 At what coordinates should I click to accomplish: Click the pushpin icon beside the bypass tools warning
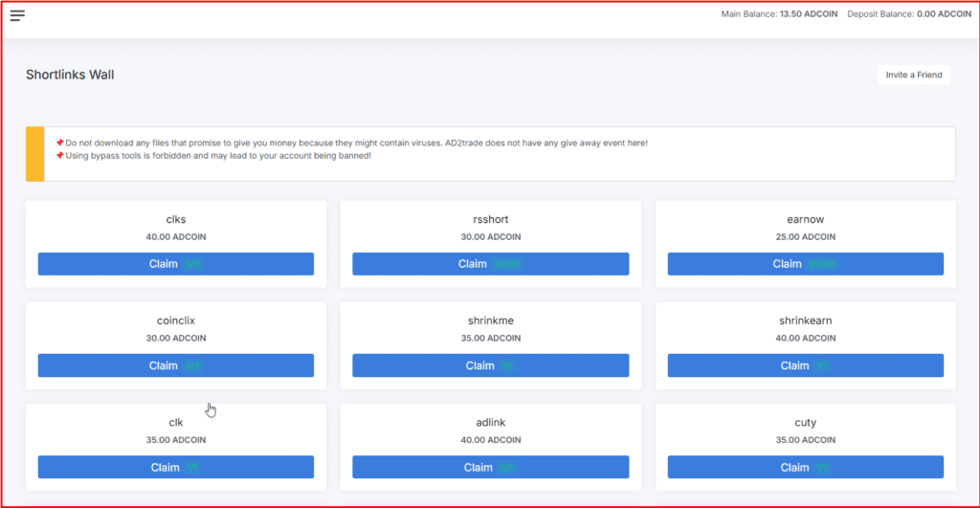coord(59,155)
